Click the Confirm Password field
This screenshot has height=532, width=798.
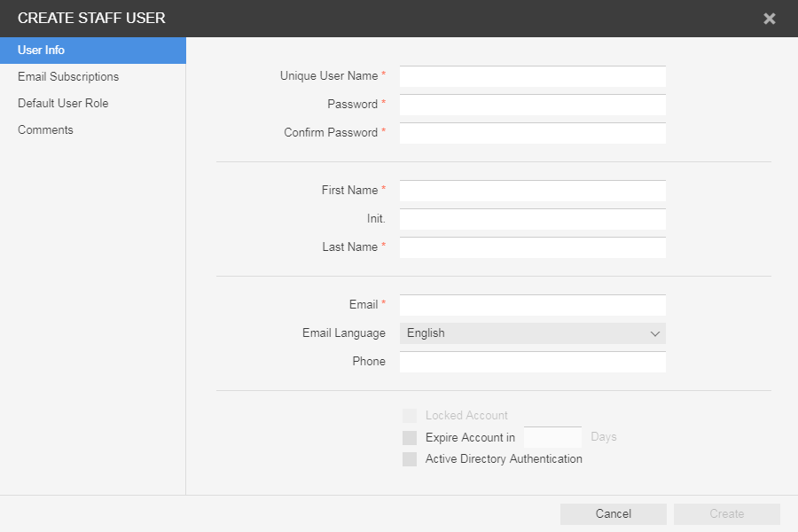532,134
